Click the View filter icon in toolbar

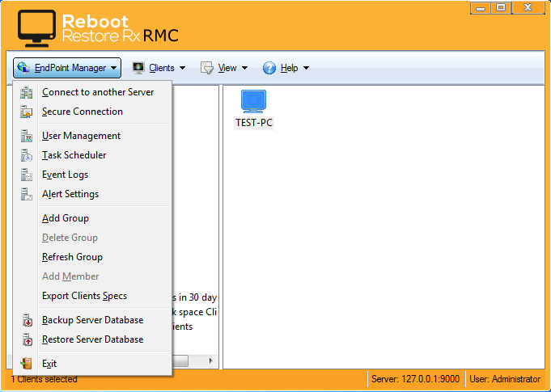[x=207, y=68]
